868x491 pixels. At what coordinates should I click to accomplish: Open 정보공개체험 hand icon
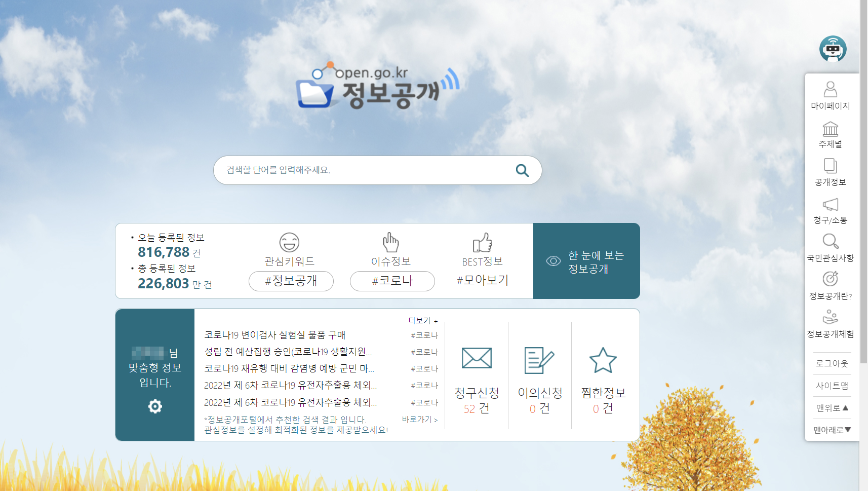(831, 317)
